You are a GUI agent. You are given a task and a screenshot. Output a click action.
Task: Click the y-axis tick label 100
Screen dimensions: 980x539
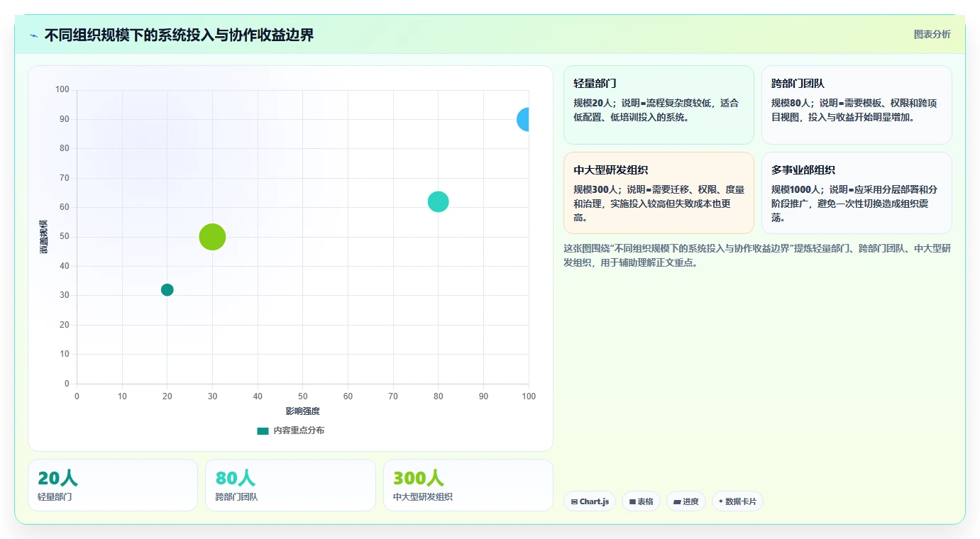pyautogui.click(x=62, y=89)
